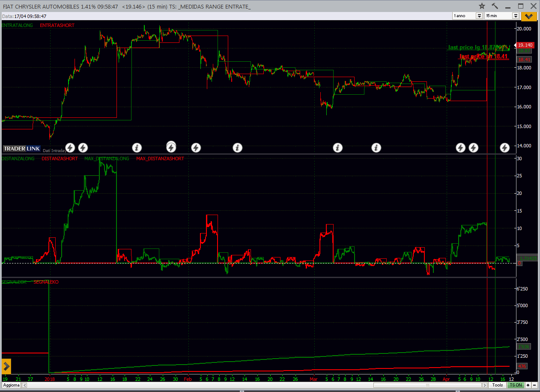Select the DISTANZASHORT legend label
The width and height of the screenshot is (540, 392).
pos(60,159)
